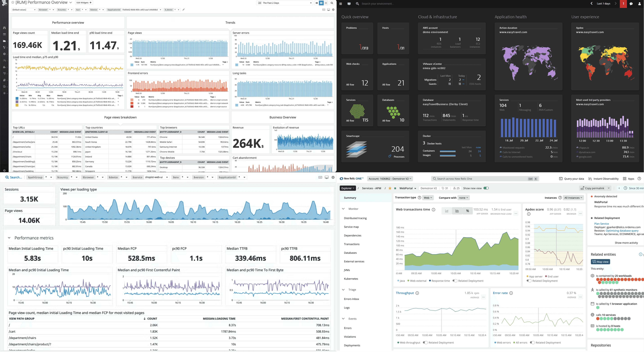Viewport: 644px width, 352px height.
Task: Disable Related Deployment under the Web transactions chart
Action: click(x=455, y=281)
